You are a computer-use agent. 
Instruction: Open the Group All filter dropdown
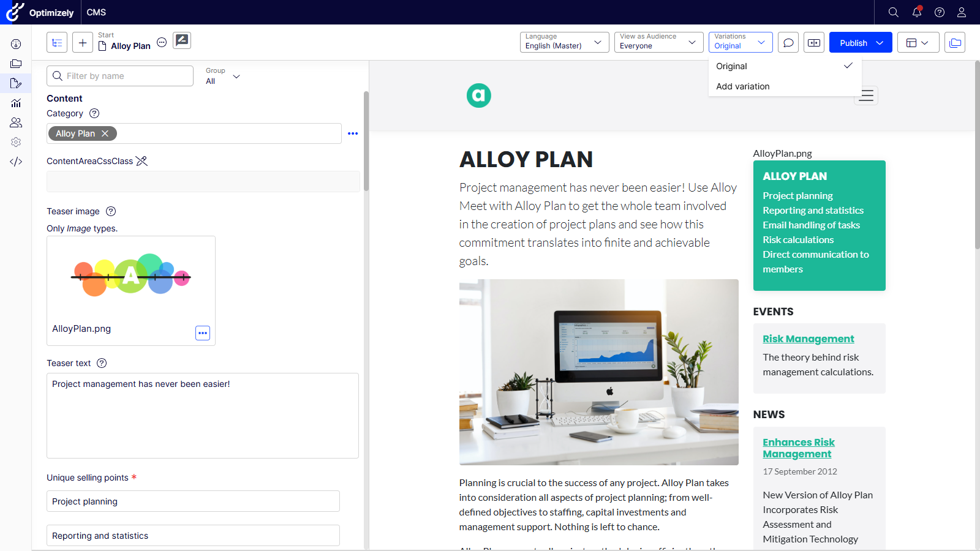click(223, 76)
